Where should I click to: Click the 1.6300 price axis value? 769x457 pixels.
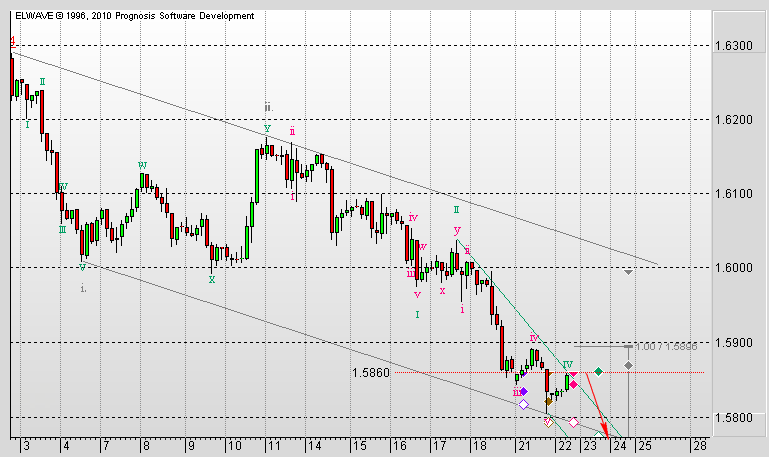tap(734, 46)
